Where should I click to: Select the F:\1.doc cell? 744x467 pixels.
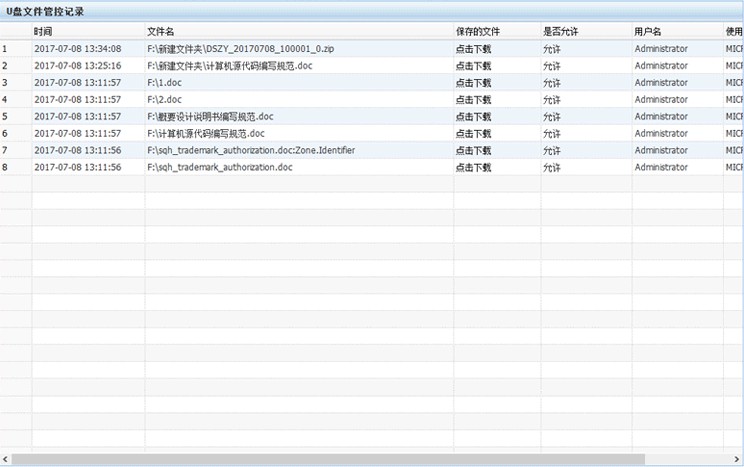164,83
